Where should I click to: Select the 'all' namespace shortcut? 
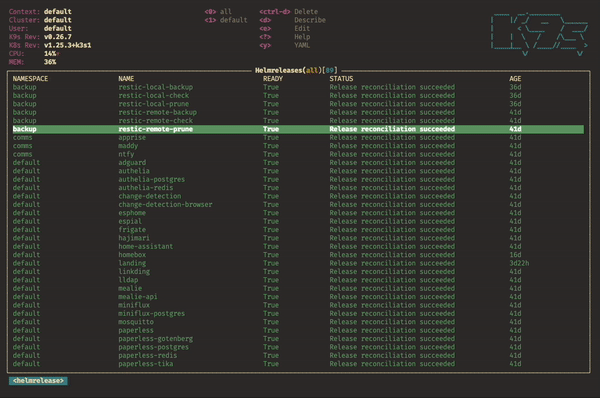coord(218,11)
